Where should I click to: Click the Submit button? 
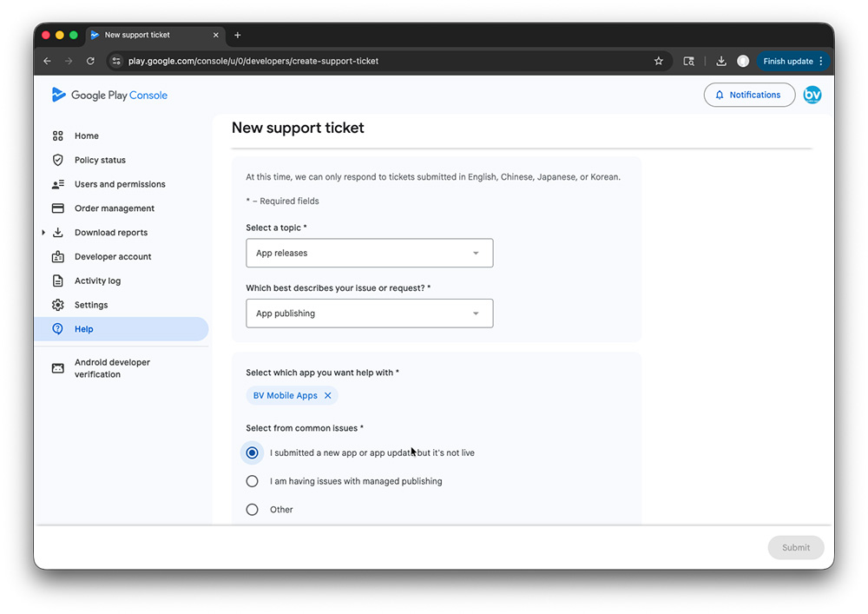point(795,547)
